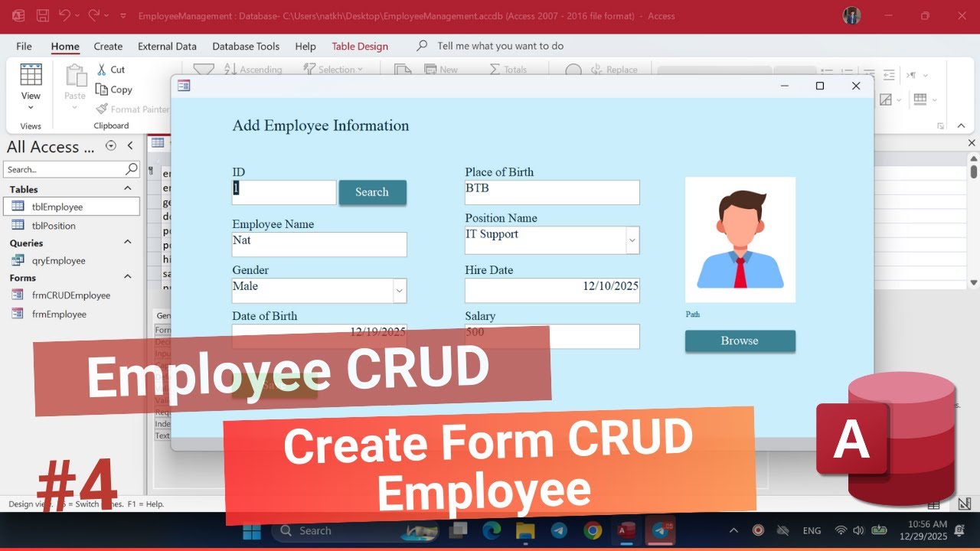Click the Save icon in title bar

(x=43, y=15)
